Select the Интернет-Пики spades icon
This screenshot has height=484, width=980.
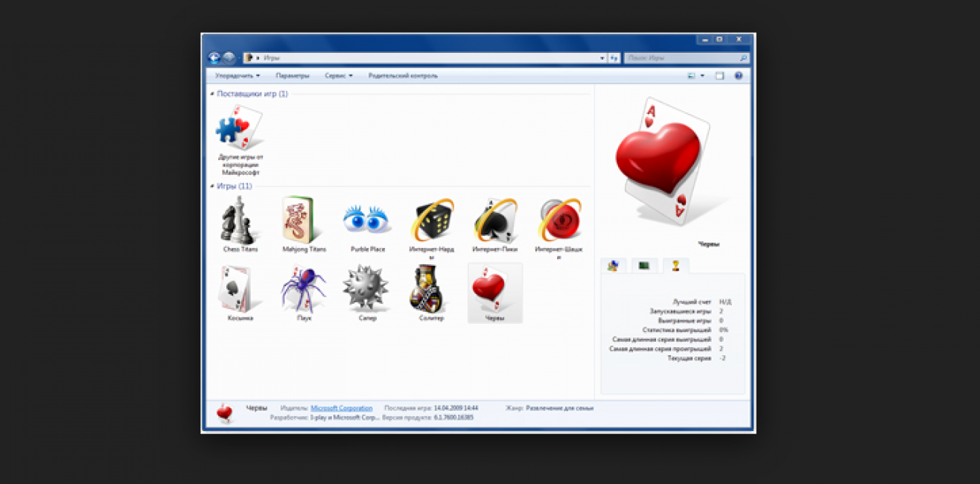point(494,221)
